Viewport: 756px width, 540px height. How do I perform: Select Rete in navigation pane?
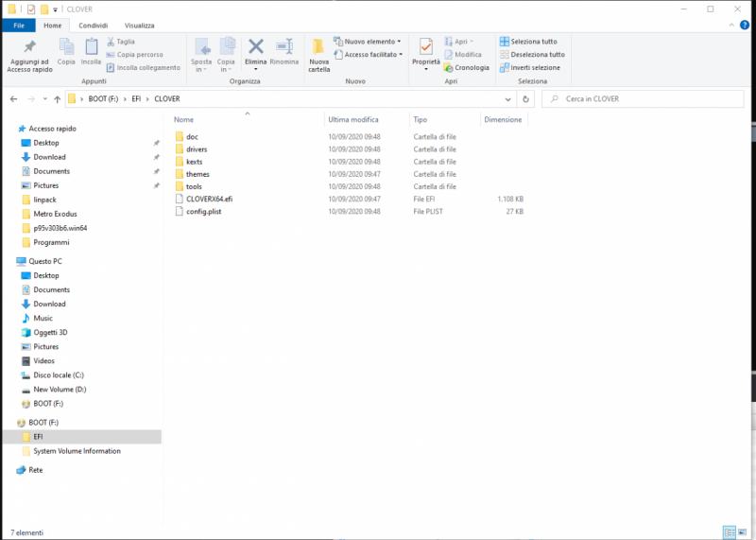35,470
